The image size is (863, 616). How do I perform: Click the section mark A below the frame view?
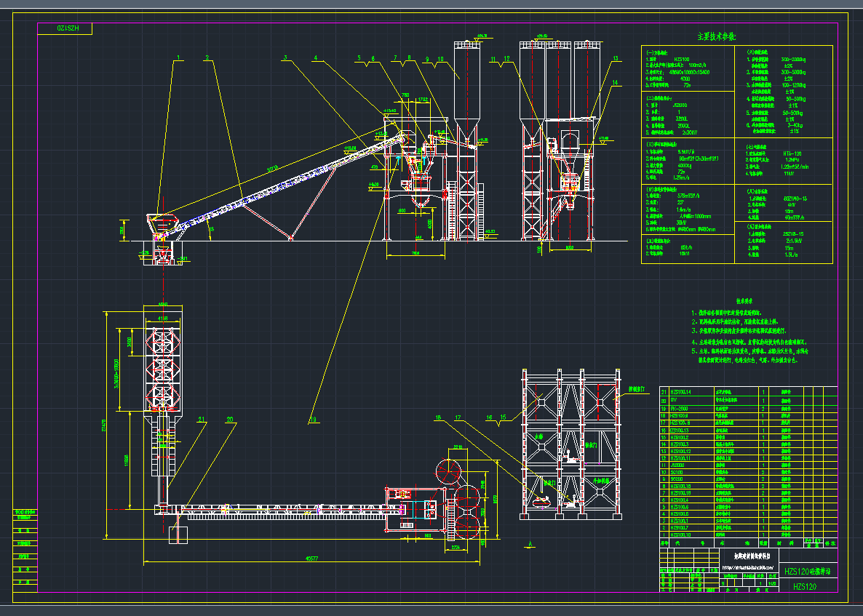point(530,545)
